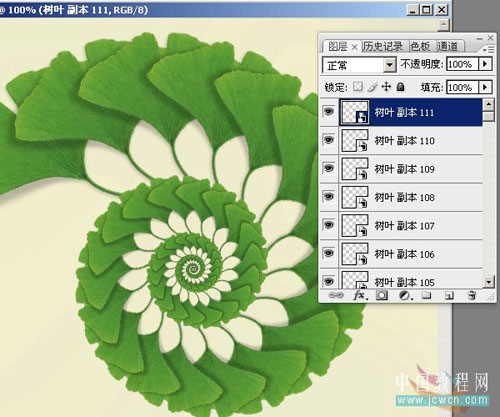Click the link layers icon
The width and height of the screenshot is (500, 417).
336,295
